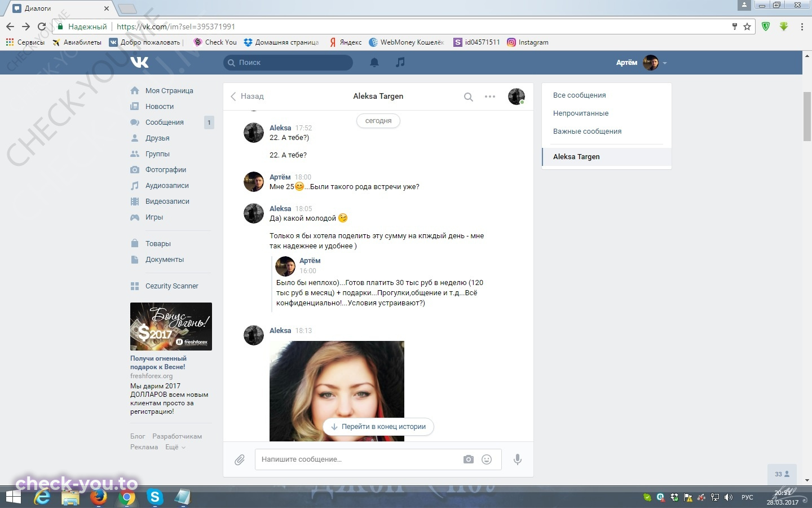This screenshot has height=508, width=812.
Task: Open the WebMoney Кошелёк bookmark
Action: [407, 42]
